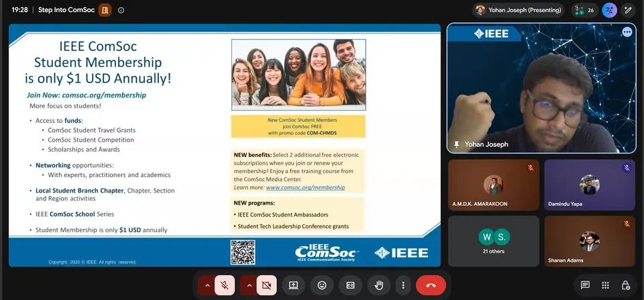Select Shanan Adams participant tile
The image size is (644, 300).
pyautogui.click(x=590, y=241)
